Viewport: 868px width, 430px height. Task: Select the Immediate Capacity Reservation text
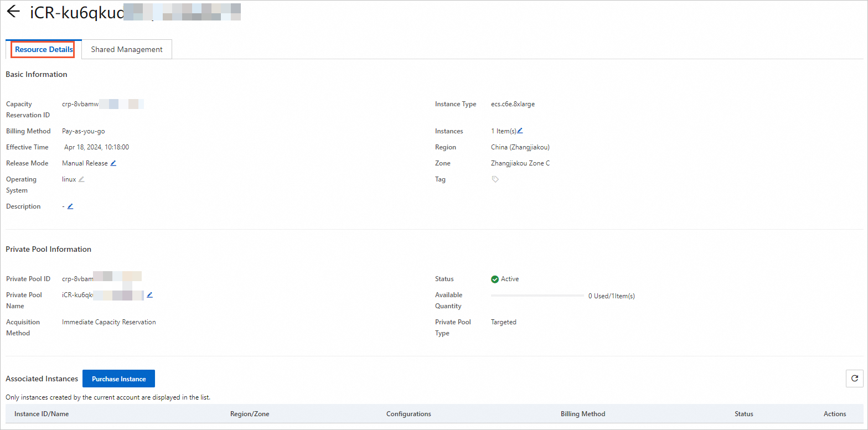tap(109, 322)
